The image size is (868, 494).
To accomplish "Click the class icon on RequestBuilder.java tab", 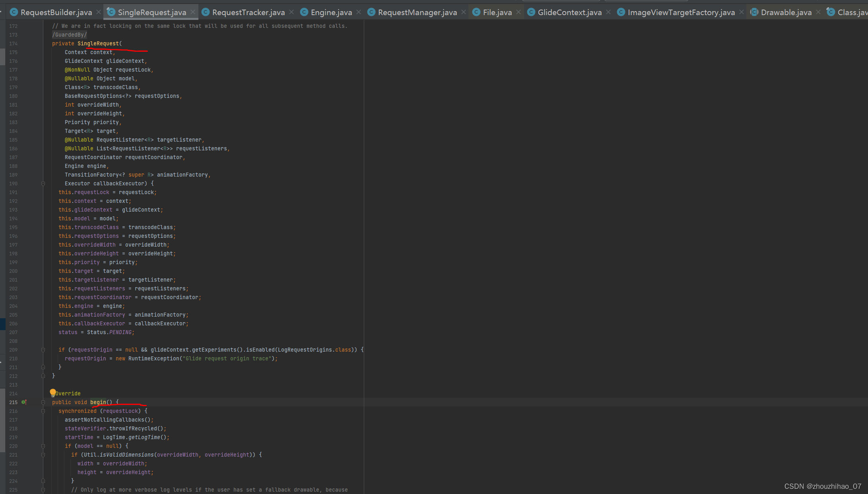I will pyautogui.click(x=14, y=12).
